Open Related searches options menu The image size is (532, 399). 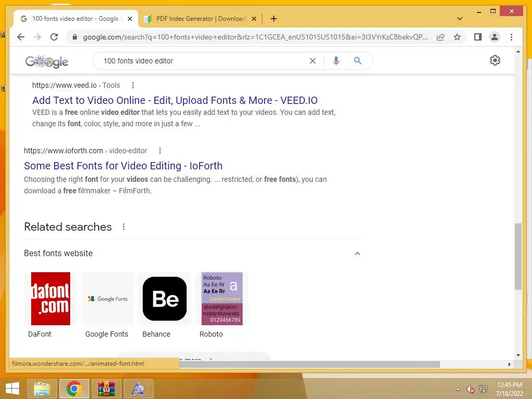coord(124,227)
